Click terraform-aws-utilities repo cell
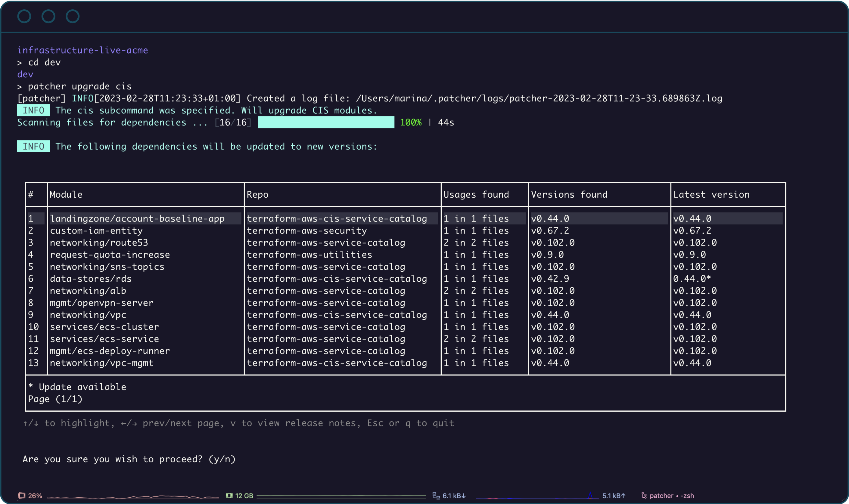This screenshot has height=504, width=849. click(x=309, y=255)
